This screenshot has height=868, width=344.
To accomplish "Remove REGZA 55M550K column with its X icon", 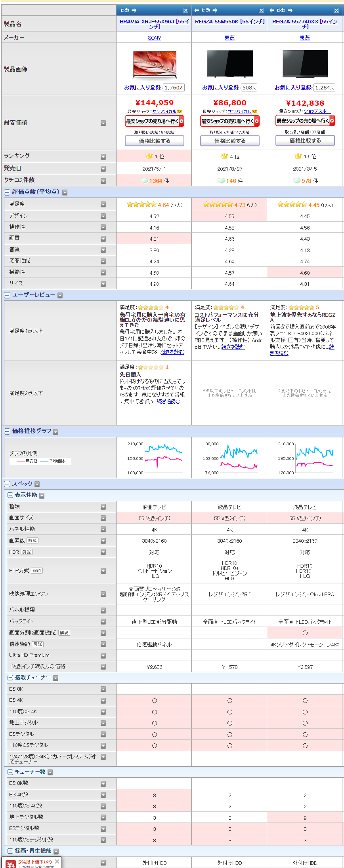I will (261, 10).
